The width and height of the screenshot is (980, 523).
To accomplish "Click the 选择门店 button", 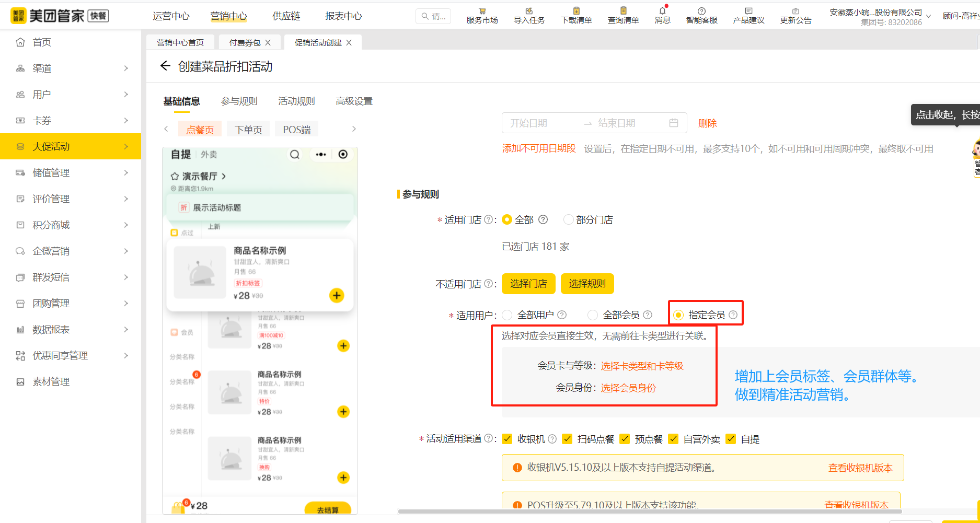I will coord(528,284).
